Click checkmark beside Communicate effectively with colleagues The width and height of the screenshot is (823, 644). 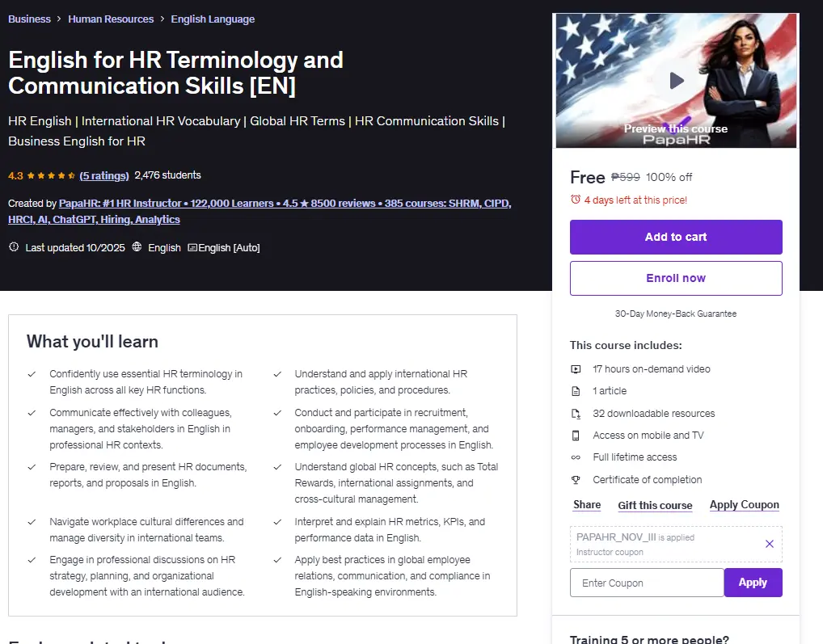(x=32, y=413)
